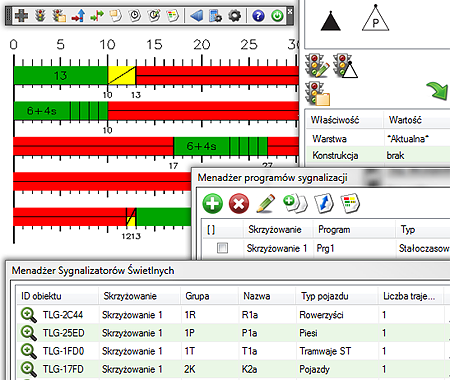Sort by Skrzyżowanie column in program manager
Screen dimensions: 450x380
(x=278, y=229)
